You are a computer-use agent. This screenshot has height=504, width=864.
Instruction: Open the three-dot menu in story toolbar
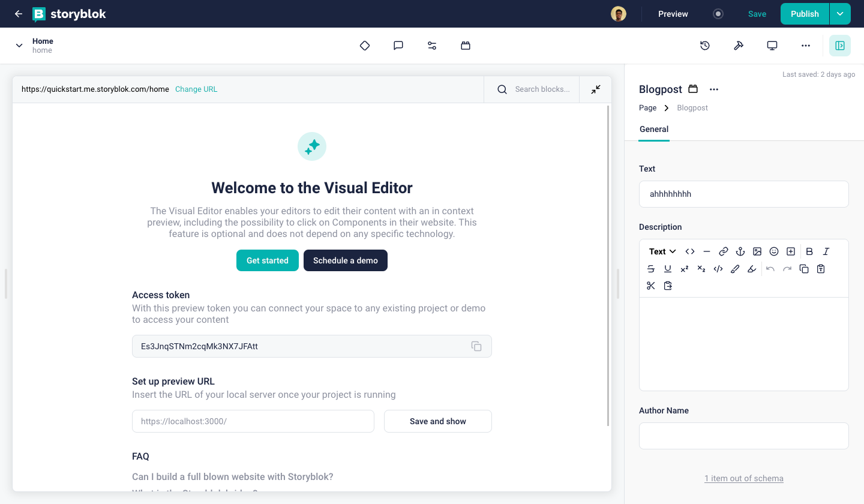click(x=806, y=46)
